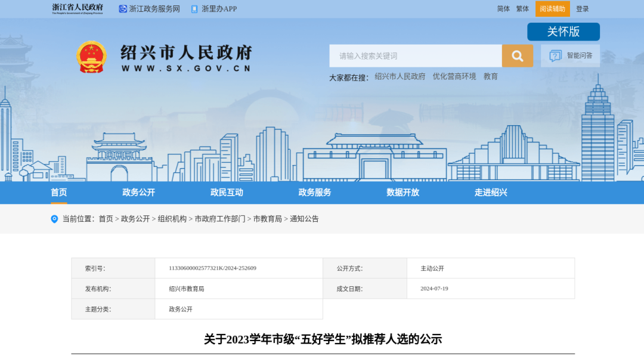Switch language to 繁体
644x362 pixels.
pyautogui.click(x=522, y=9)
